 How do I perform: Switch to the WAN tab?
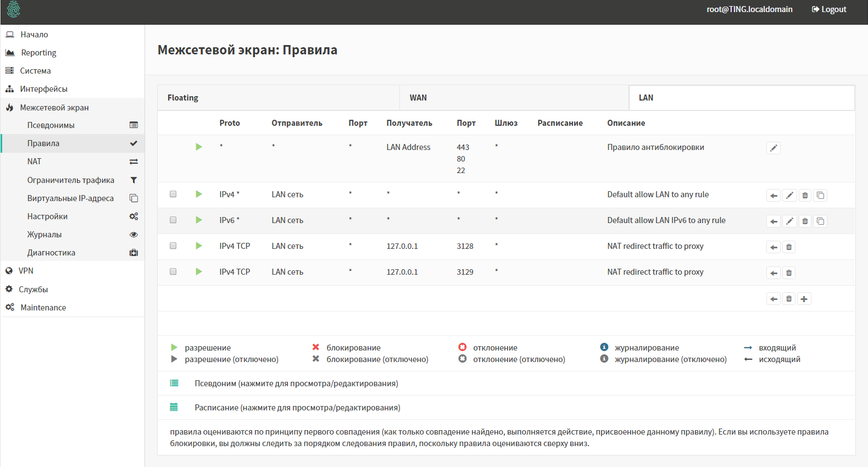point(418,98)
